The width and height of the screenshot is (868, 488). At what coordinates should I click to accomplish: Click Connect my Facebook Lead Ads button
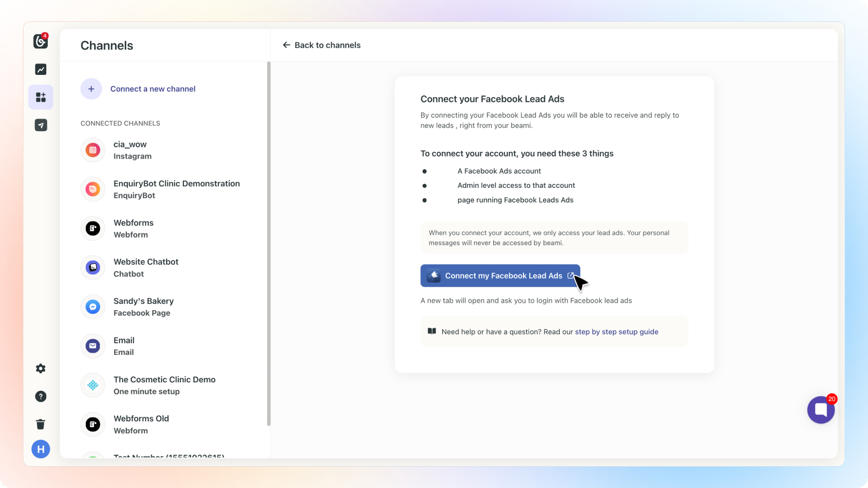[x=500, y=276]
